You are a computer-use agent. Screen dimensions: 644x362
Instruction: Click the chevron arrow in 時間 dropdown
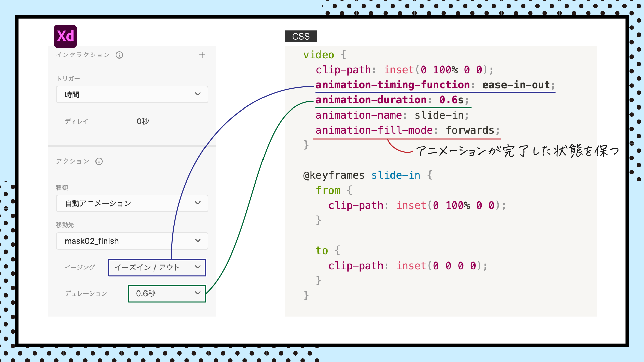pos(198,94)
